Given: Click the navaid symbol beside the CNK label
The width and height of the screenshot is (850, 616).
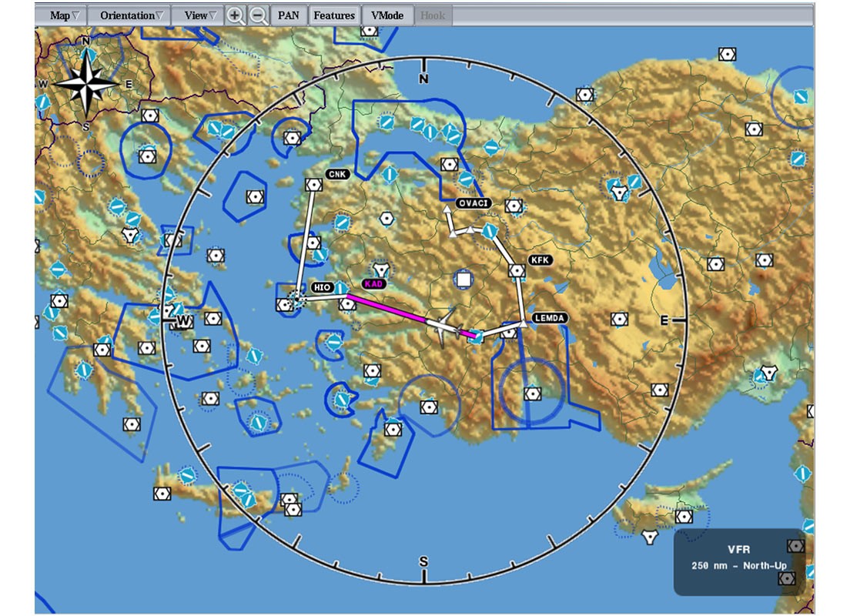Looking at the screenshot, I should click(314, 185).
